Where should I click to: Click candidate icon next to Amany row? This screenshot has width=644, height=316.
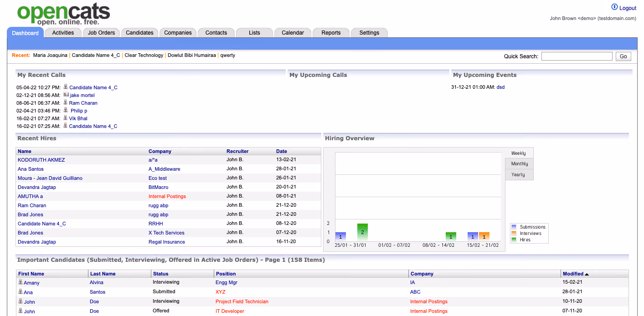tap(21, 282)
